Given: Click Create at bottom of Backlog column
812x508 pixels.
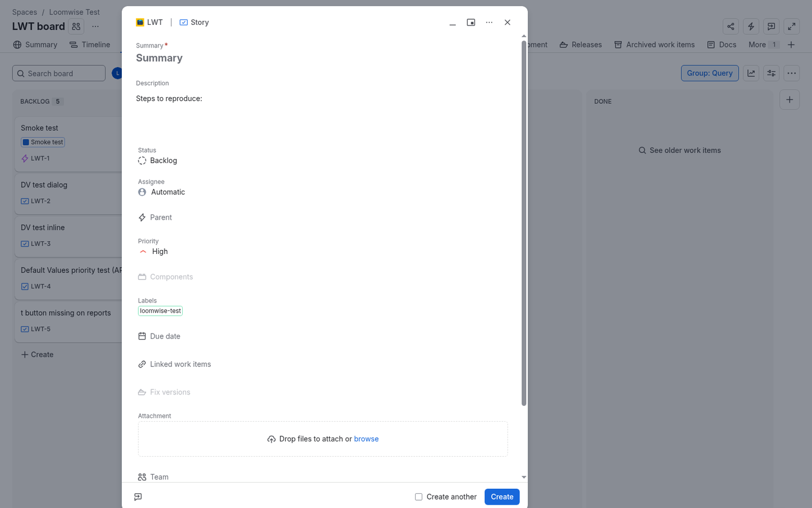Looking at the screenshot, I should pos(37,354).
